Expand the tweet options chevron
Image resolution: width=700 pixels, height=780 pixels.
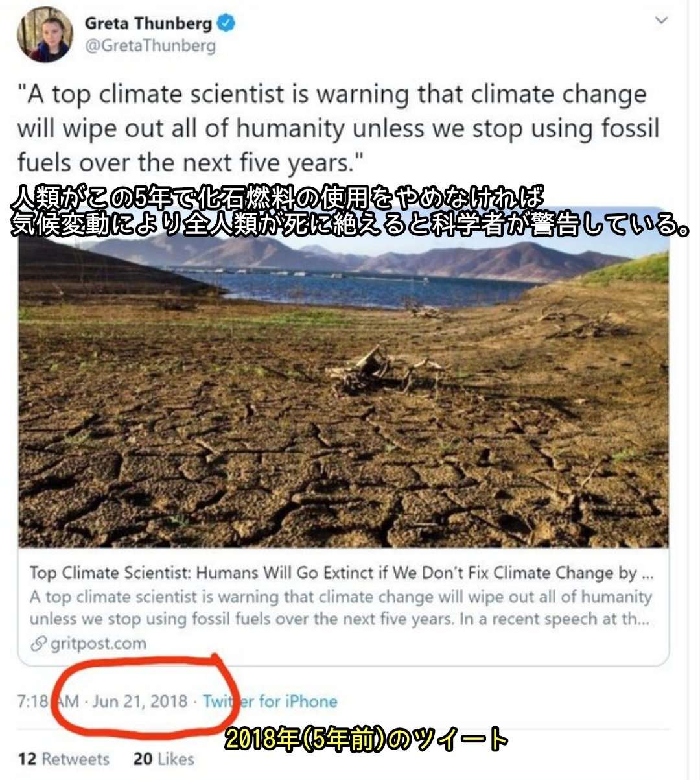[x=661, y=20]
